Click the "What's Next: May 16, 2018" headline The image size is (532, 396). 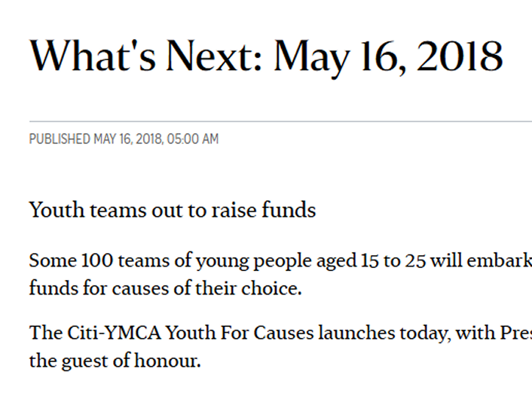tap(266, 56)
